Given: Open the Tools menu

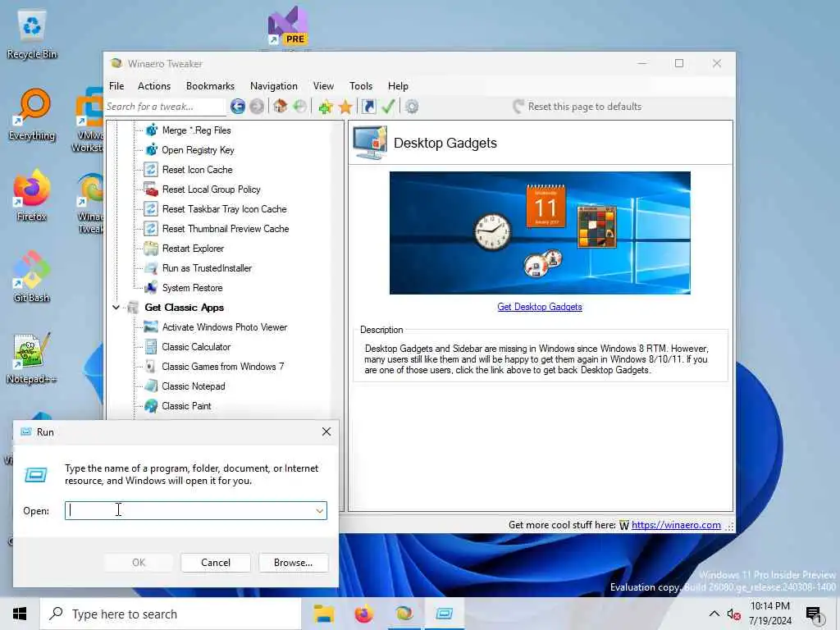Looking at the screenshot, I should (x=361, y=85).
